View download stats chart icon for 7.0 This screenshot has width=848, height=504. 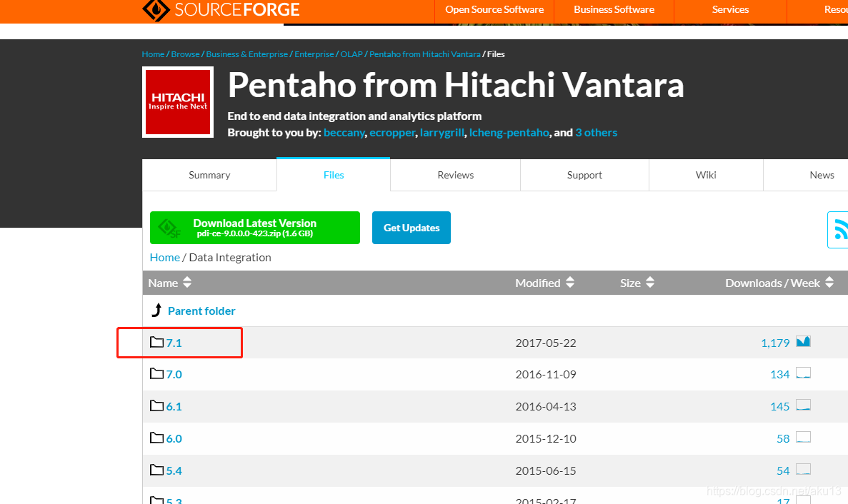(x=803, y=373)
